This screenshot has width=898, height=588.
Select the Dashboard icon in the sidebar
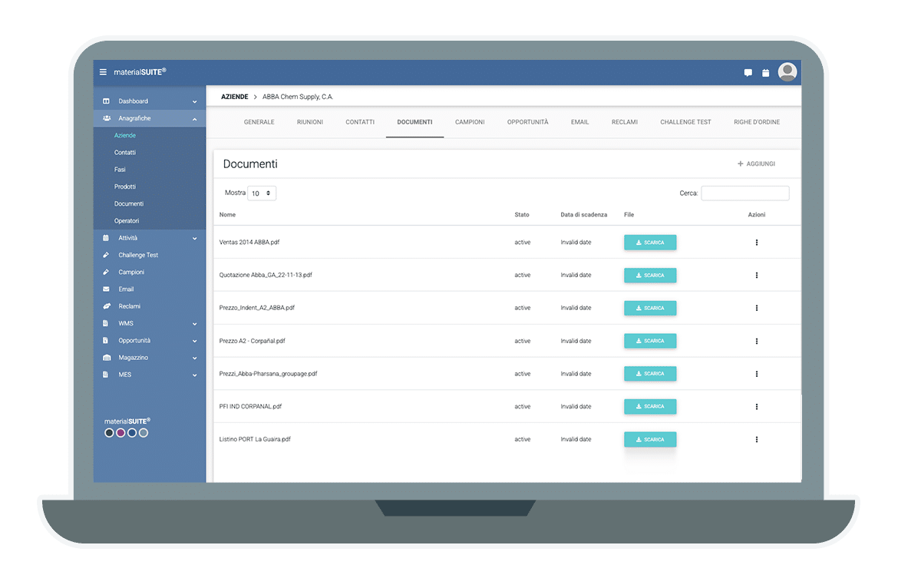[105, 101]
